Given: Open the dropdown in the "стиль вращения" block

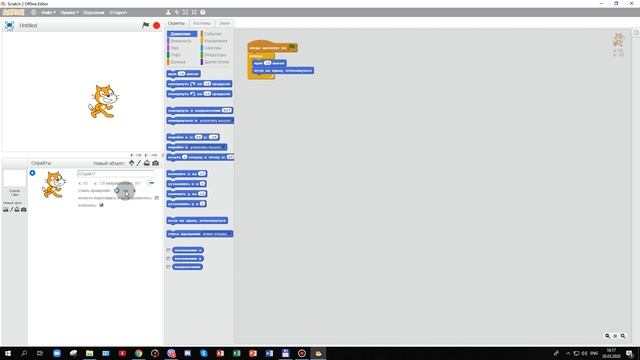Looking at the screenshot, I should [217, 234].
